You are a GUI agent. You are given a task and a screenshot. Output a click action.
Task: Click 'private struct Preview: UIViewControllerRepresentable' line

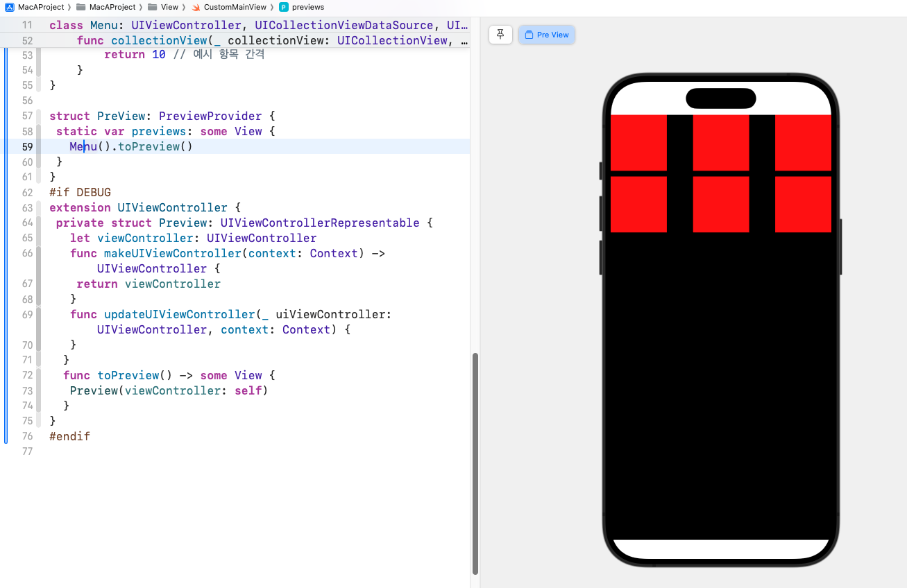[244, 223]
